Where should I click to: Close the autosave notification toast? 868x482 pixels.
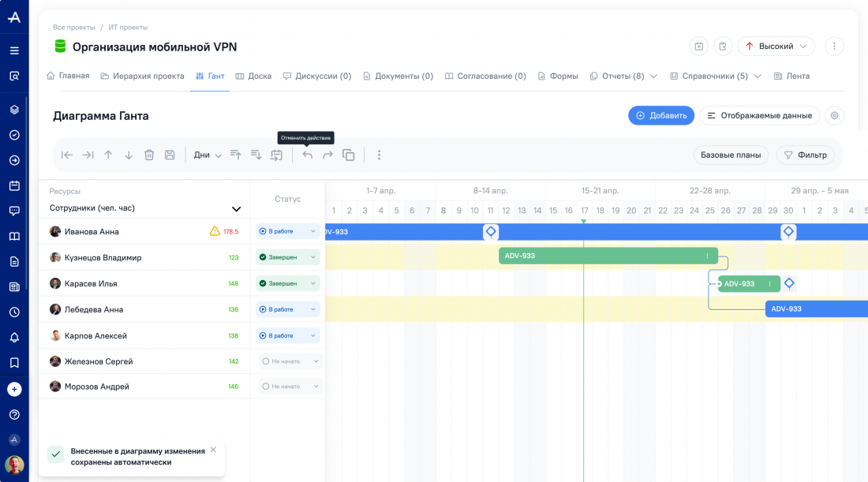(x=213, y=450)
